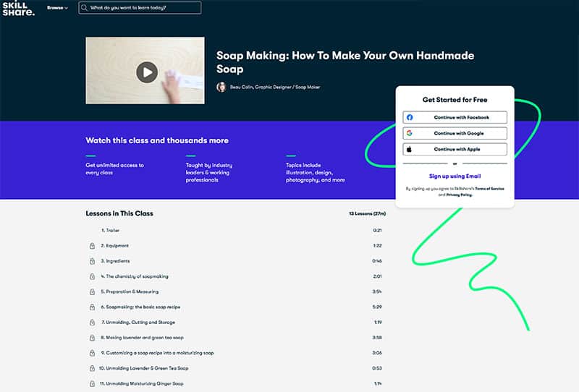Open the Browse dropdown menu
Screen dimensions: 579x392
tap(57, 8)
